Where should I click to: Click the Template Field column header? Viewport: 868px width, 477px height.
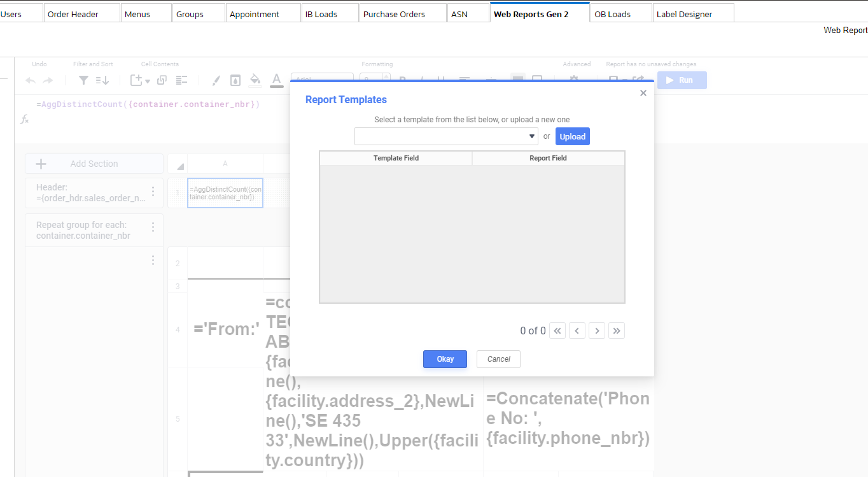pyautogui.click(x=396, y=158)
